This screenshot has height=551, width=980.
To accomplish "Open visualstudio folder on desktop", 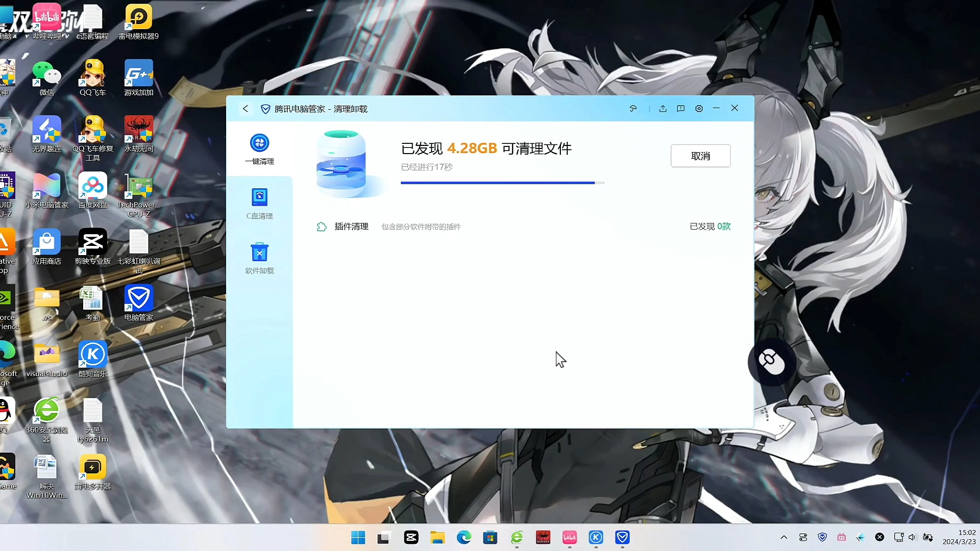I will click(46, 359).
